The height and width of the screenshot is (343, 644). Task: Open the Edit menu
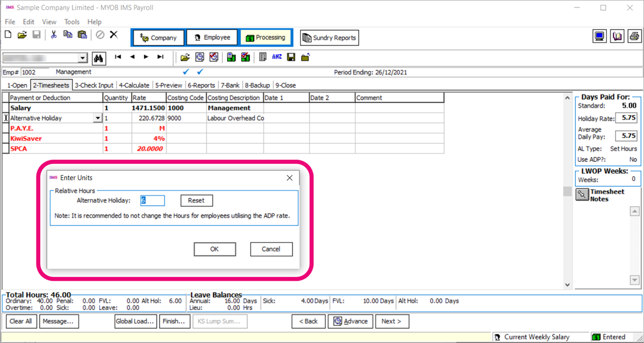click(28, 22)
